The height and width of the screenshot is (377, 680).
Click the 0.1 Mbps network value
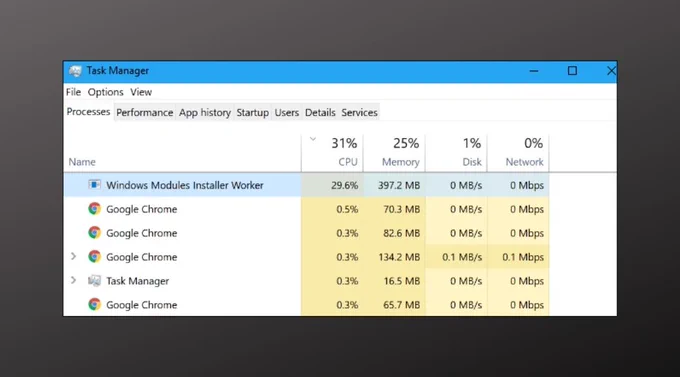523,257
